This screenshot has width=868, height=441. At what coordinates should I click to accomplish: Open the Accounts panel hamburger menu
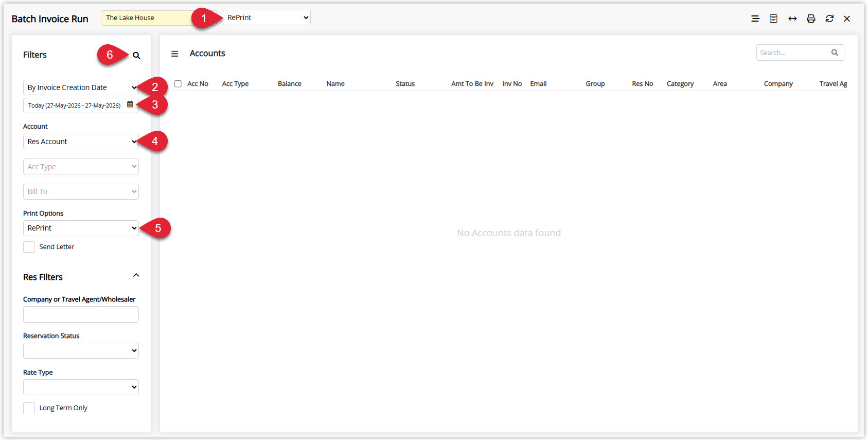[175, 54]
